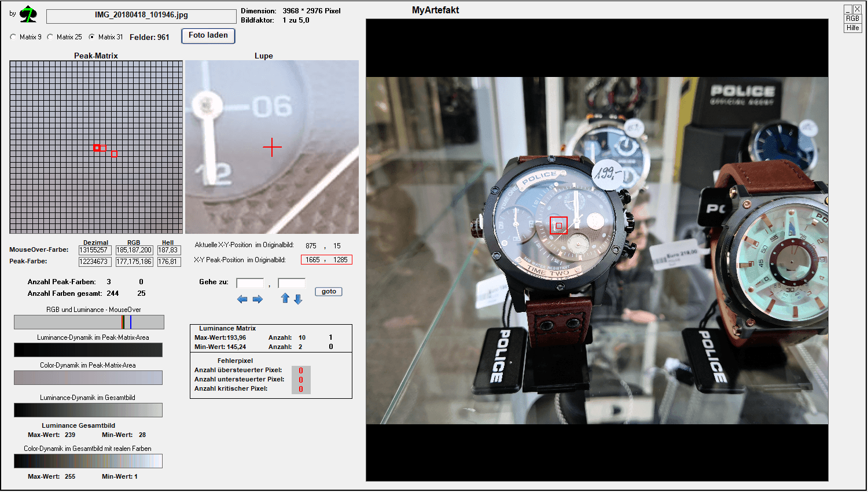Click the left arrow navigation icon
The width and height of the screenshot is (868, 492).
pyautogui.click(x=242, y=299)
